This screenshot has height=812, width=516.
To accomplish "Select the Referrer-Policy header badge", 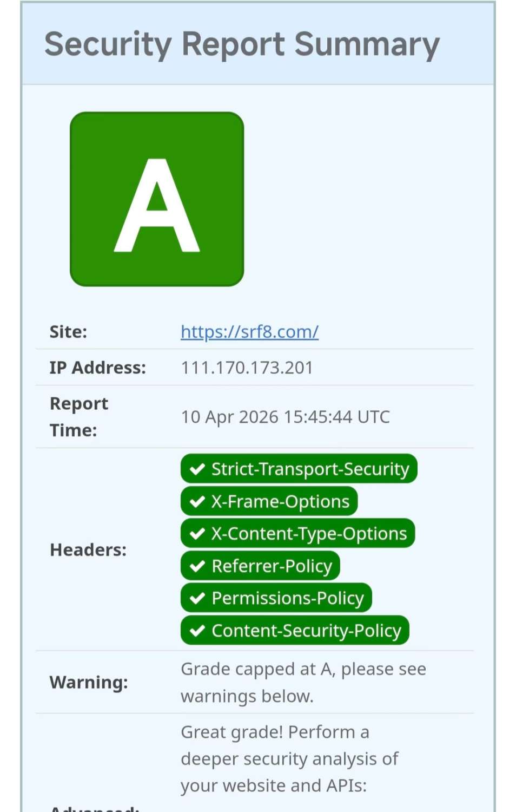I will tap(260, 566).
